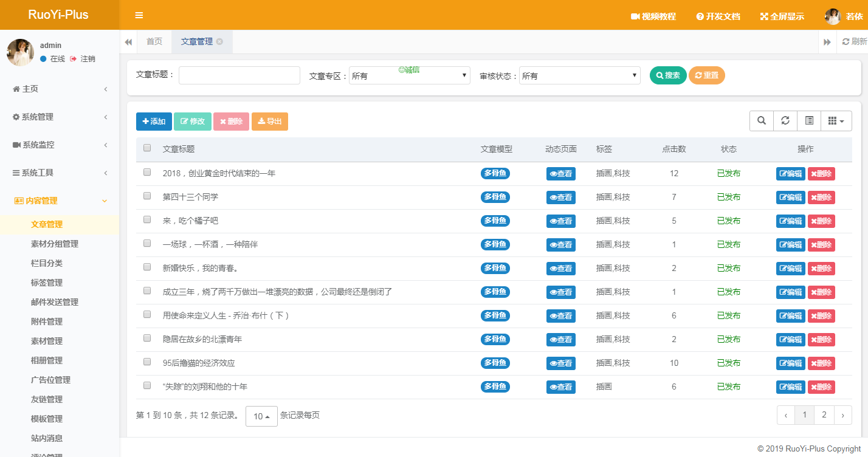Screen dimensions: 868x457
Task: Toggle table search with magnifier icon
Action: coord(762,121)
